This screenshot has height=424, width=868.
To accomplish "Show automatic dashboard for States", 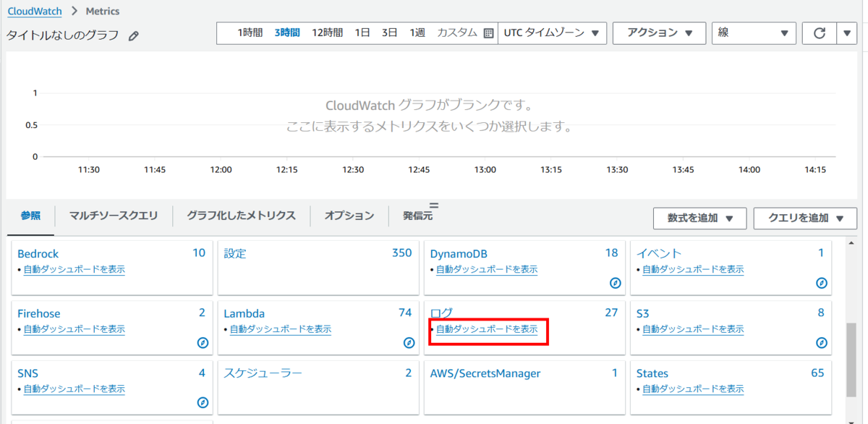I will 693,389.
